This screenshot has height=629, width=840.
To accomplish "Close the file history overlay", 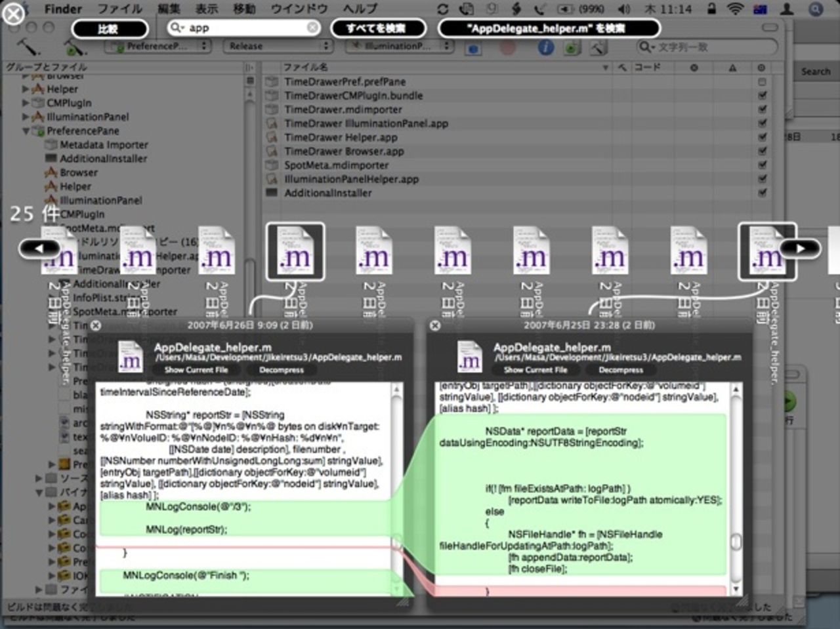I will coord(14,14).
